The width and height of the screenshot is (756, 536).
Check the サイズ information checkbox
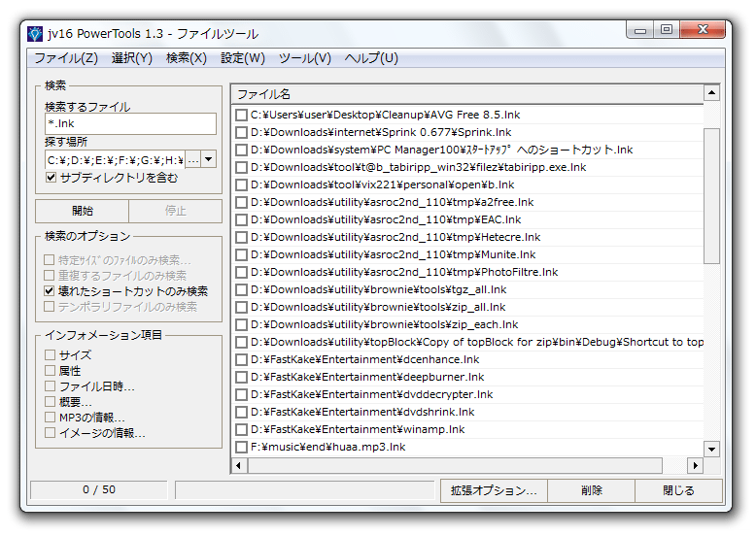click(x=50, y=355)
